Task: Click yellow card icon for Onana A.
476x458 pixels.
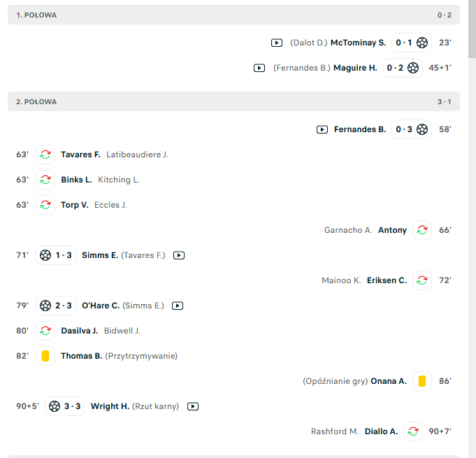Action: (x=422, y=381)
